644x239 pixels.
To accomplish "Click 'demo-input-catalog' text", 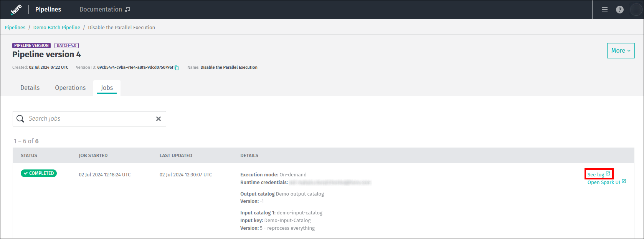I will (300, 213).
